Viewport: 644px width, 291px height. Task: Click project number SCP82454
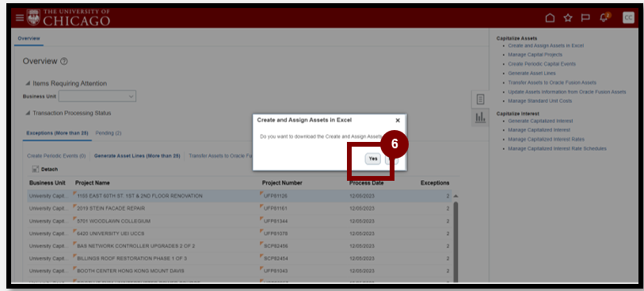point(276,258)
